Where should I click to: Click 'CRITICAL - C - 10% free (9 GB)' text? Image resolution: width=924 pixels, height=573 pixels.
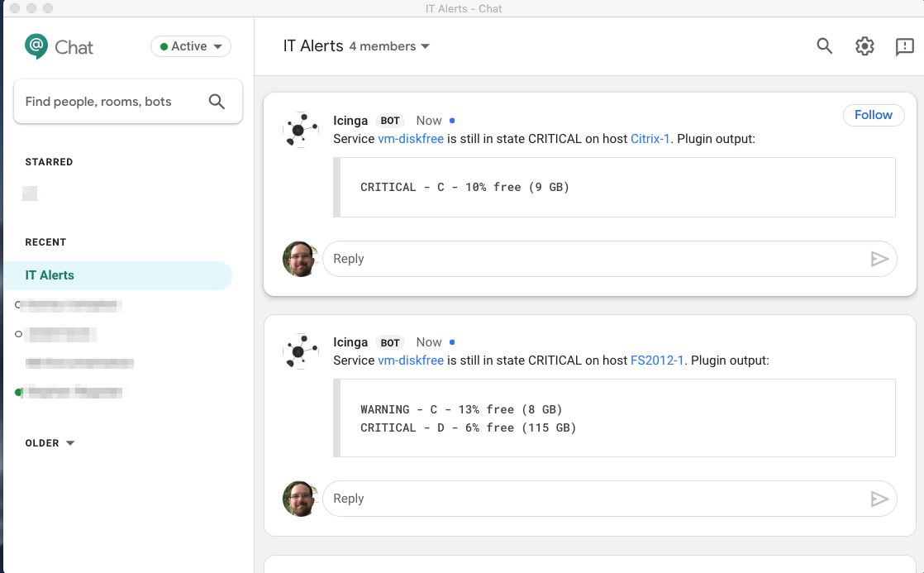pos(465,187)
